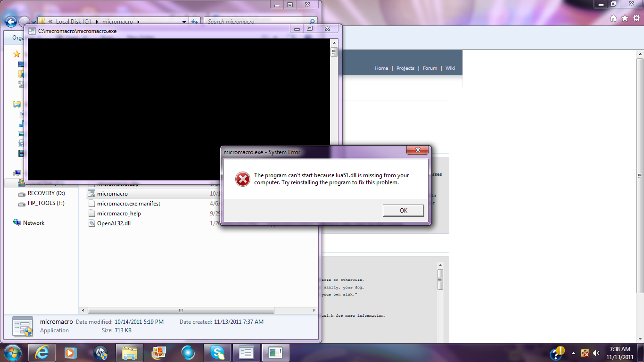
Task: Click OK in the System Error dialog
Action: point(403,211)
